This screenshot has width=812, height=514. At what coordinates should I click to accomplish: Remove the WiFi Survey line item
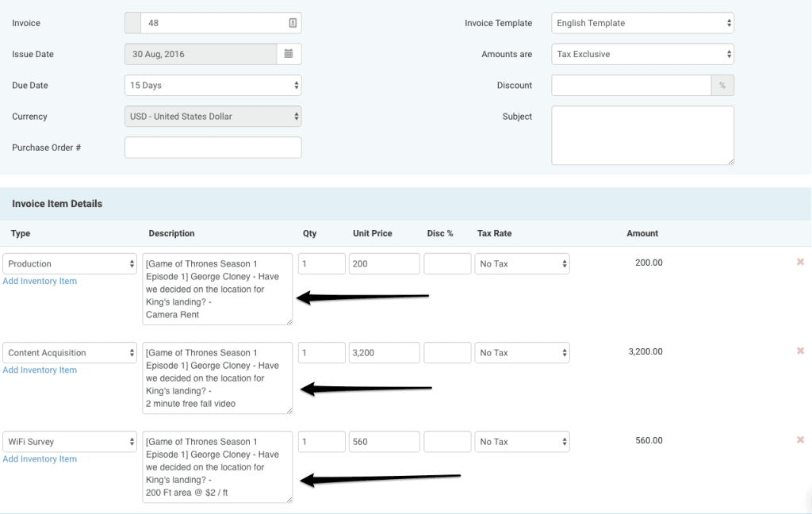point(801,440)
